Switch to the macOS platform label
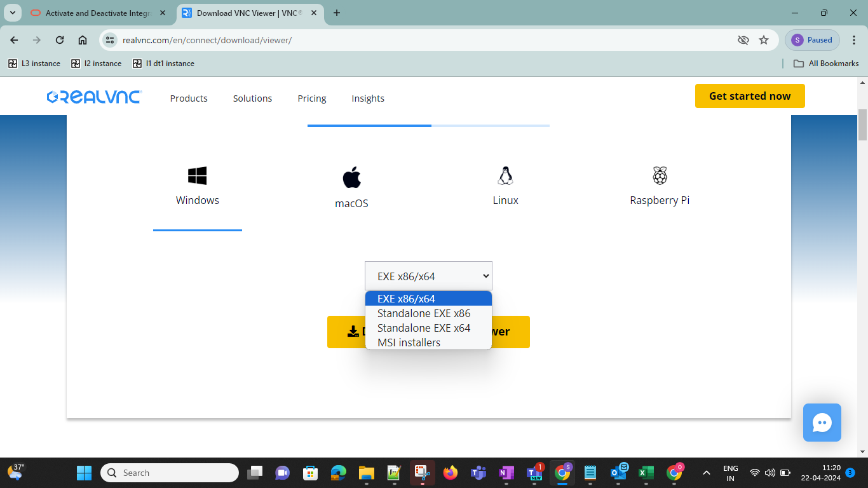 click(x=351, y=203)
